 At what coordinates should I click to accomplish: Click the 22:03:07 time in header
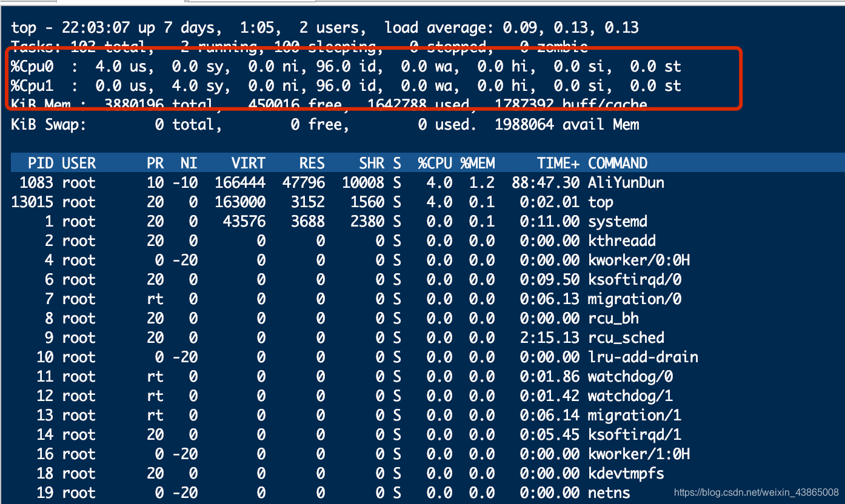(x=96, y=27)
